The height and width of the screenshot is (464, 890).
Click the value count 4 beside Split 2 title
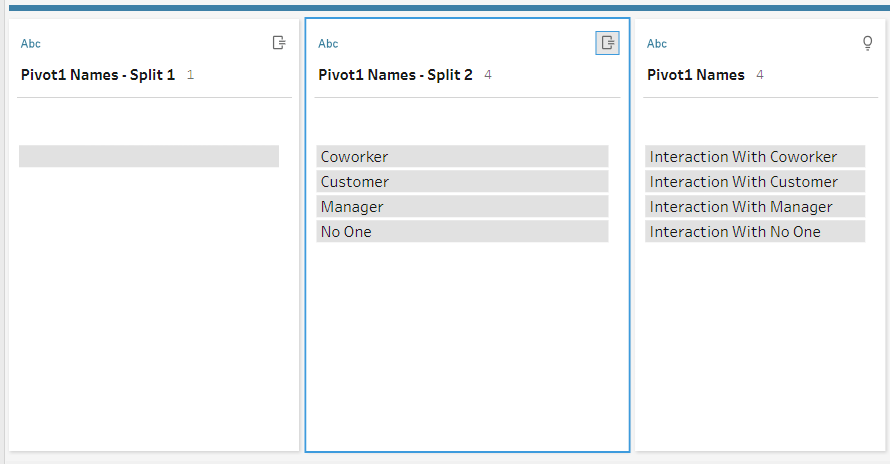488,75
